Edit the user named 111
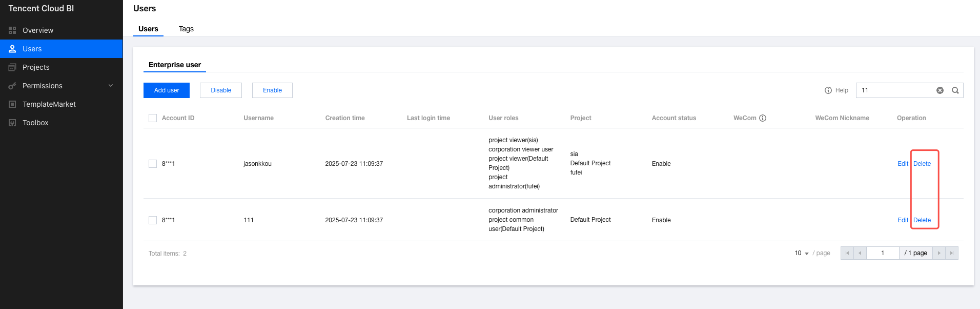This screenshot has width=980, height=309. [903, 220]
